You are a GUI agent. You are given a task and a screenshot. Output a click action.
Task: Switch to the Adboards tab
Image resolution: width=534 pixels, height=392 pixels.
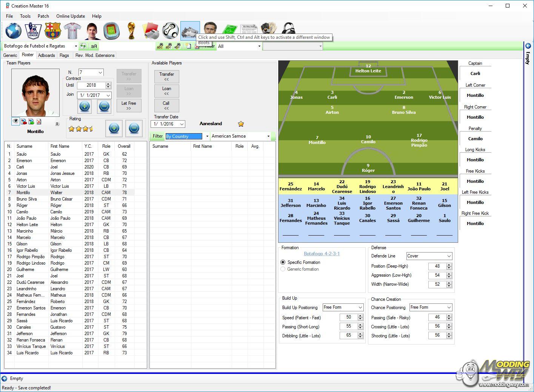tap(46, 55)
